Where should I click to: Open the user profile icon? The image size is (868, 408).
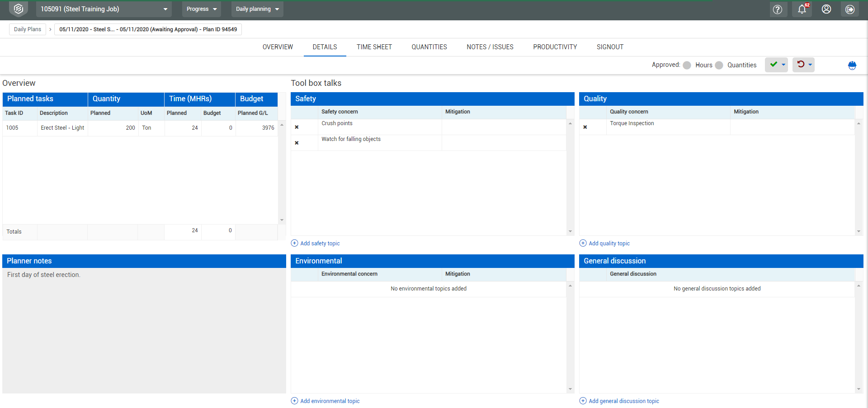826,9
